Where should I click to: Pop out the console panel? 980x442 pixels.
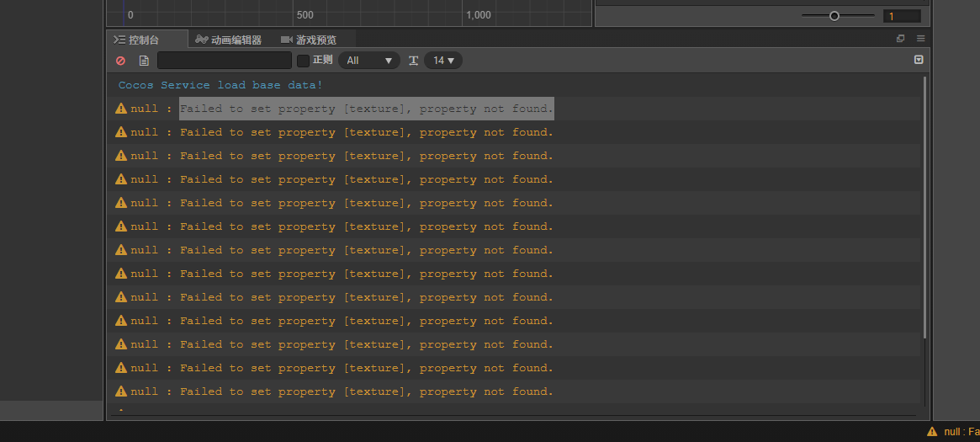(901, 39)
